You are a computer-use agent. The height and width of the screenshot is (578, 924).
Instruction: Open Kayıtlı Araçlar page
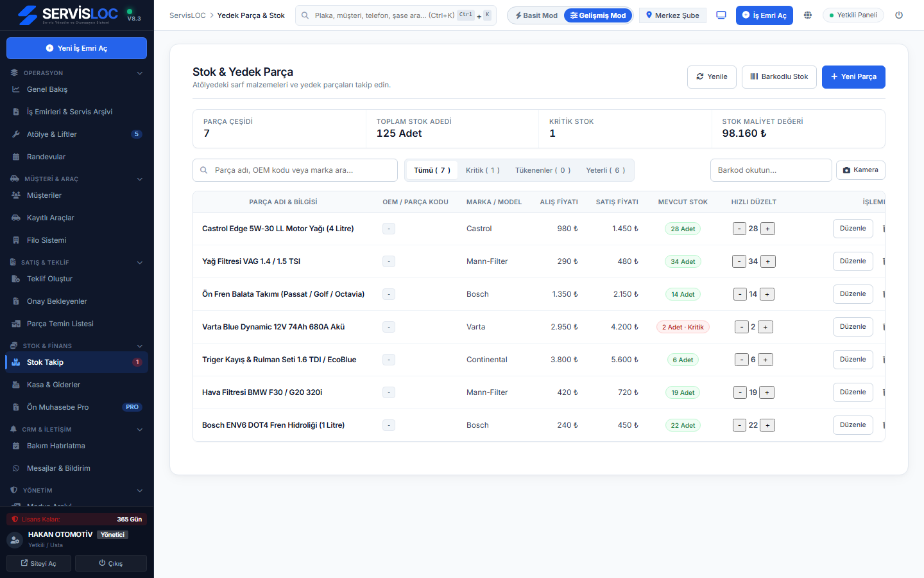[x=77, y=218]
